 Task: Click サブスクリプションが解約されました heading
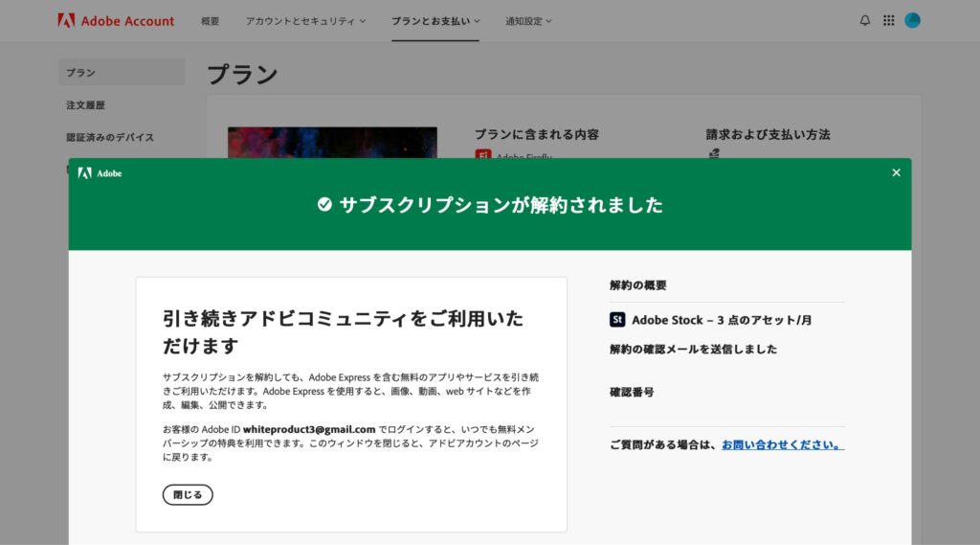click(501, 205)
